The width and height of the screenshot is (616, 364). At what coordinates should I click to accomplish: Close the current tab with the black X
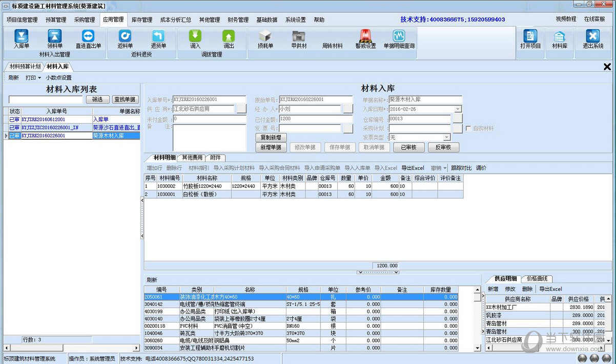pyautogui.click(x=607, y=67)
